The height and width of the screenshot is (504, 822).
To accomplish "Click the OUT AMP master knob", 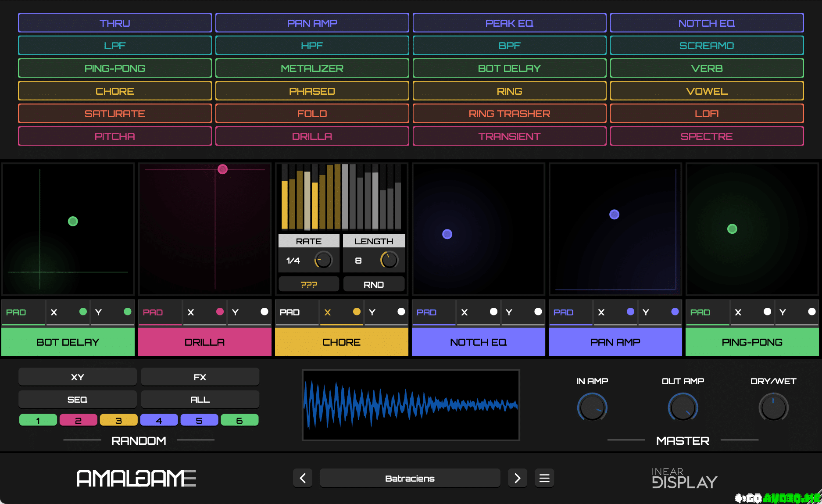I will (683, 407).
